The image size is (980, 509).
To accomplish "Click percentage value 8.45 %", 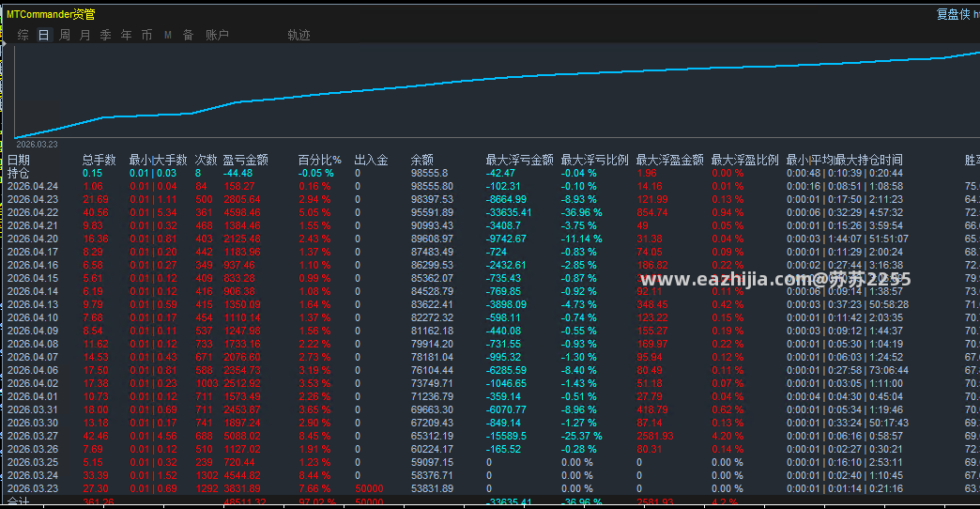I will pyautogui.click(x=314, y=436).
